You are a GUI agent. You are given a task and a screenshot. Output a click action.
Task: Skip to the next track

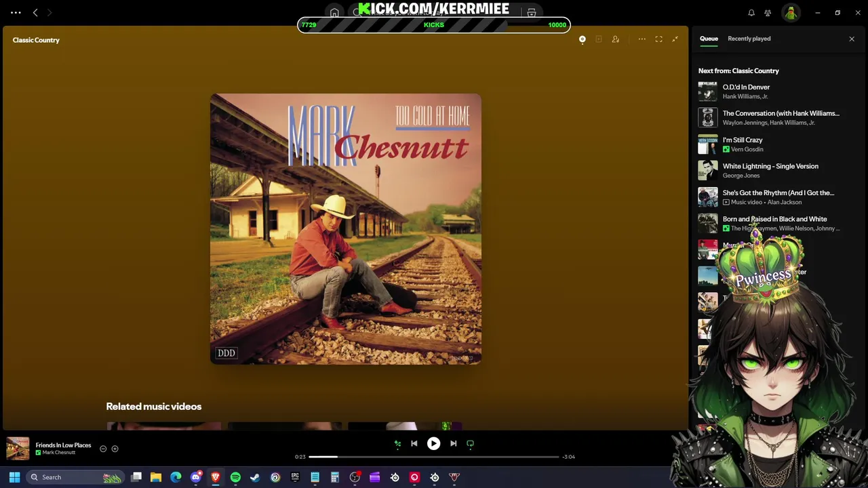(x=453, y=444)
